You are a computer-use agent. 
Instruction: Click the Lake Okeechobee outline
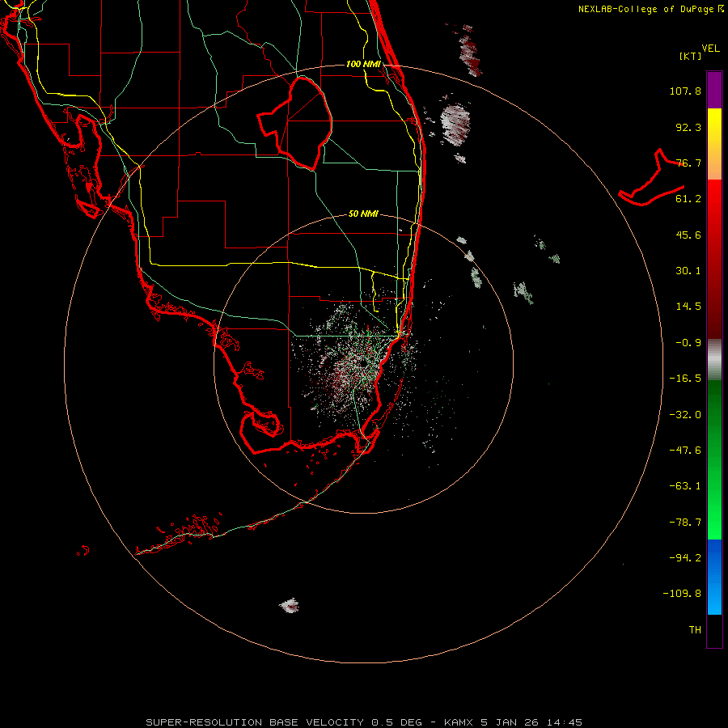(294, 123)
